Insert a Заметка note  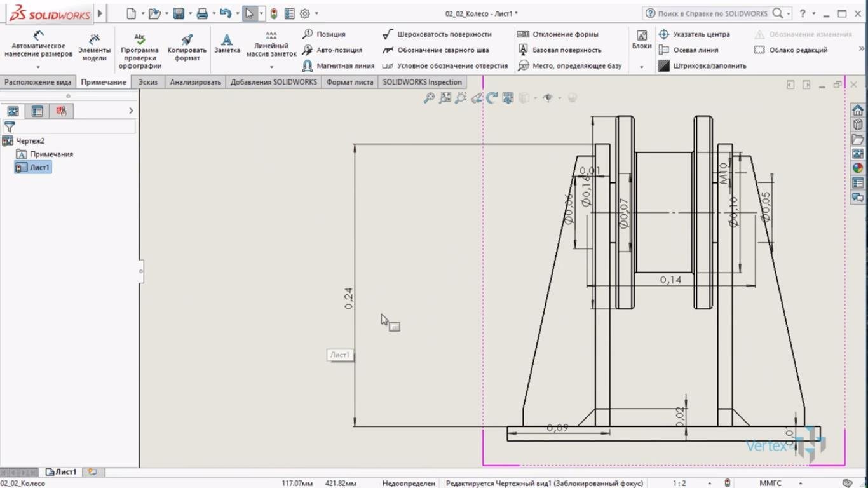click(227, 43)
